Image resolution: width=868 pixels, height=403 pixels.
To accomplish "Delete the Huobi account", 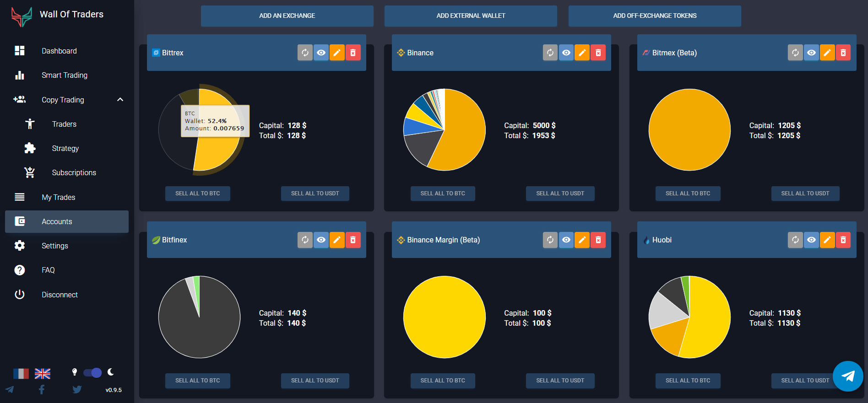I will pyautogui.click(x=843, y=240).
